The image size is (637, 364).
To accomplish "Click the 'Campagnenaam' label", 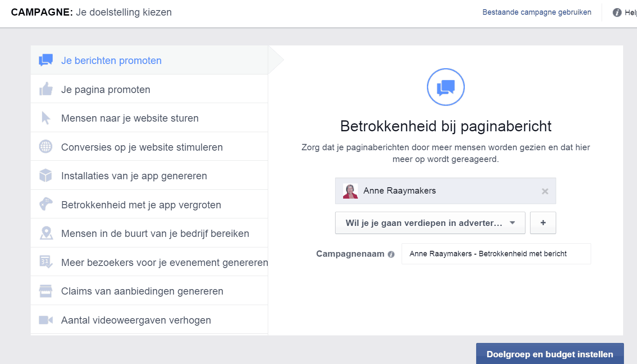I will click(350, 254).
